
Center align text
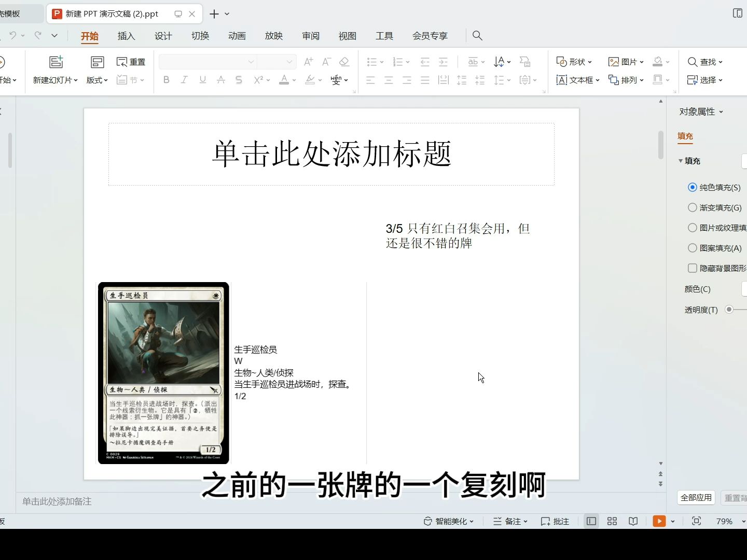(x=389, y=80)
